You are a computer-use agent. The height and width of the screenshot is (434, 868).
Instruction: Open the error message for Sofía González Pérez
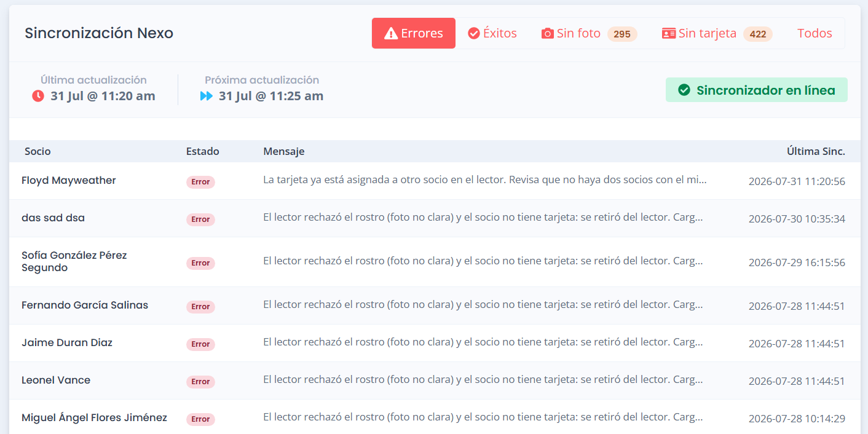(483, 261)
